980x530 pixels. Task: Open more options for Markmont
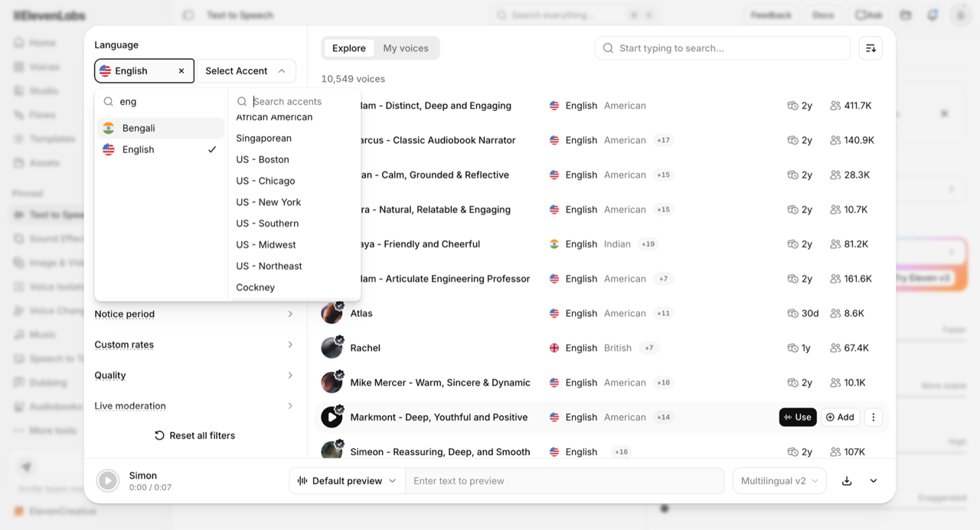click(874, 417)
